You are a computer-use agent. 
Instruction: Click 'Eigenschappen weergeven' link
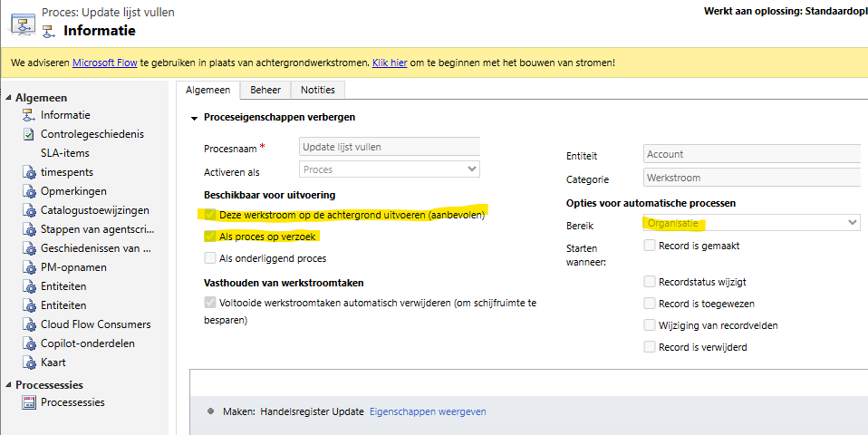[428, 411]
